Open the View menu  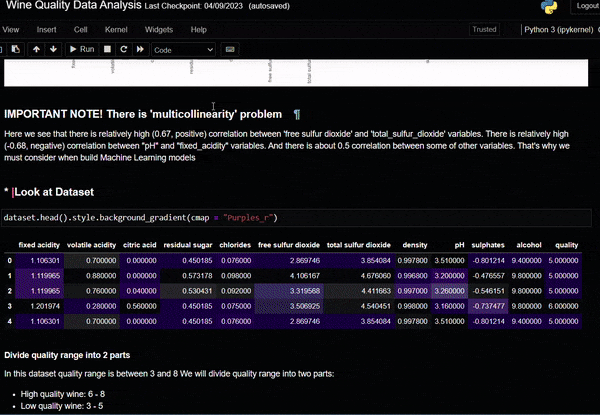tap(11, 29)
